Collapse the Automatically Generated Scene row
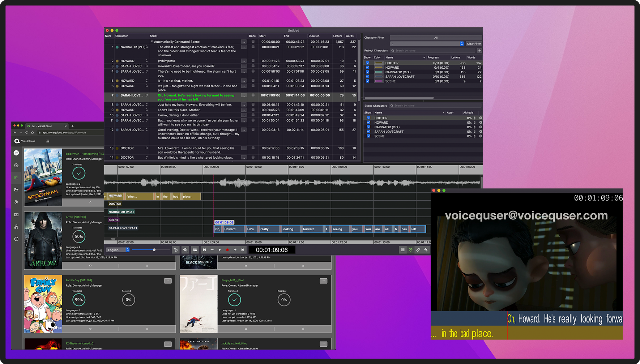The width and height of the screenshot is (640, 364). pos(152,42)
